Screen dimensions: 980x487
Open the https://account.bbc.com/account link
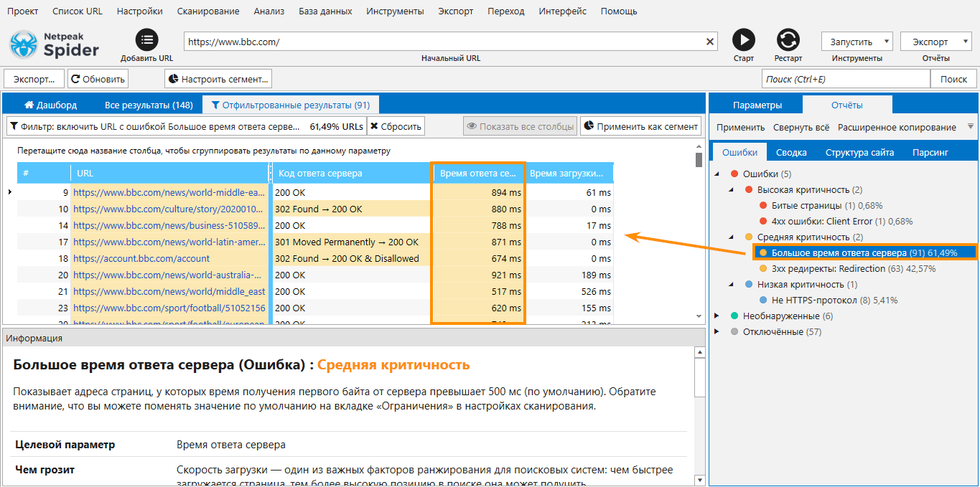coord(142,257)
